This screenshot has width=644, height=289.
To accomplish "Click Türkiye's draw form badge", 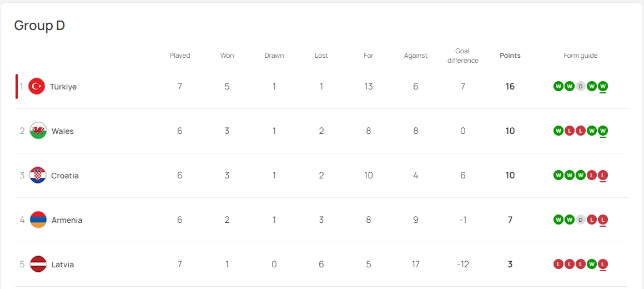I will click(x=581, y=86).
